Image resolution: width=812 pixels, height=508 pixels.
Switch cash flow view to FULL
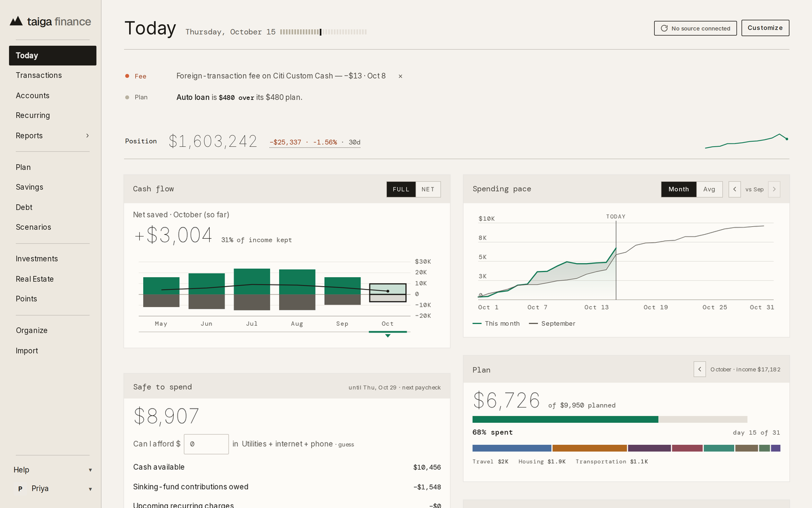[x=401, y=189]
